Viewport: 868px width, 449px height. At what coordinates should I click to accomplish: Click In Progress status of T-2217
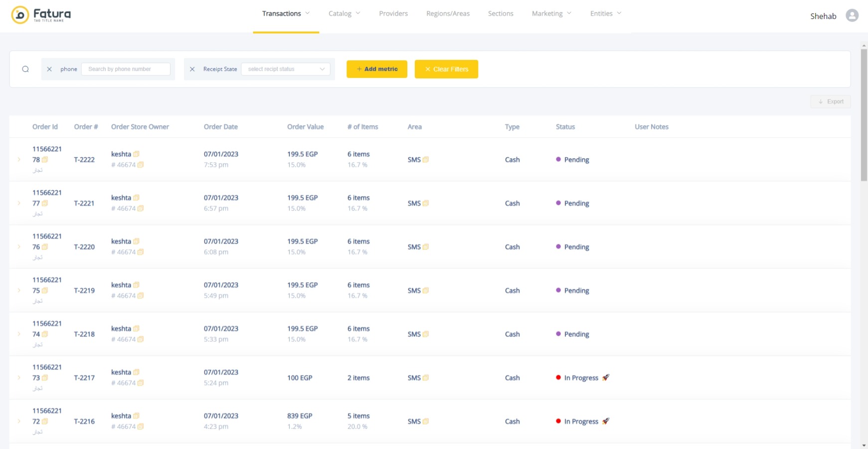pyautogui.click(x=582, y=378)
